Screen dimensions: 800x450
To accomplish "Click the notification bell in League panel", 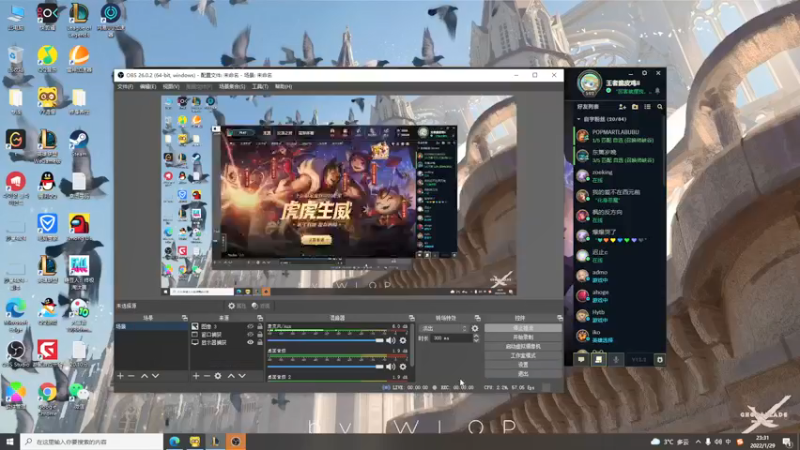I will click(657, 91).
